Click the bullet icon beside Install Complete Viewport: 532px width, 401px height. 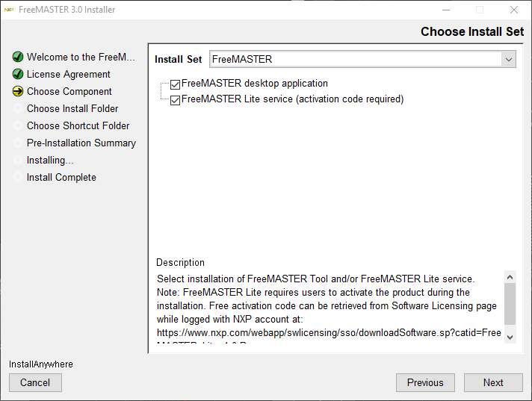[x=18, y=177]
